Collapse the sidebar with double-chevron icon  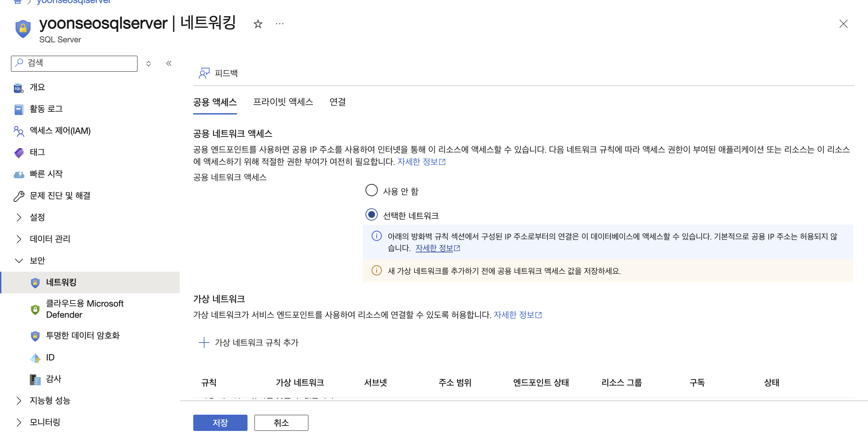(x=169, y=63)
